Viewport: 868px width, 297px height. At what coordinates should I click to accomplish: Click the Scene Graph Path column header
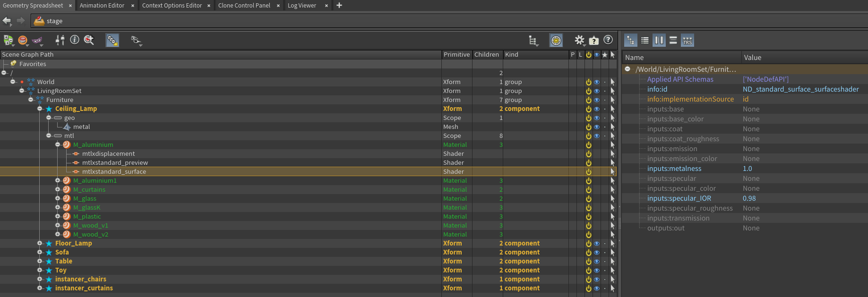(x=221, y=55)
